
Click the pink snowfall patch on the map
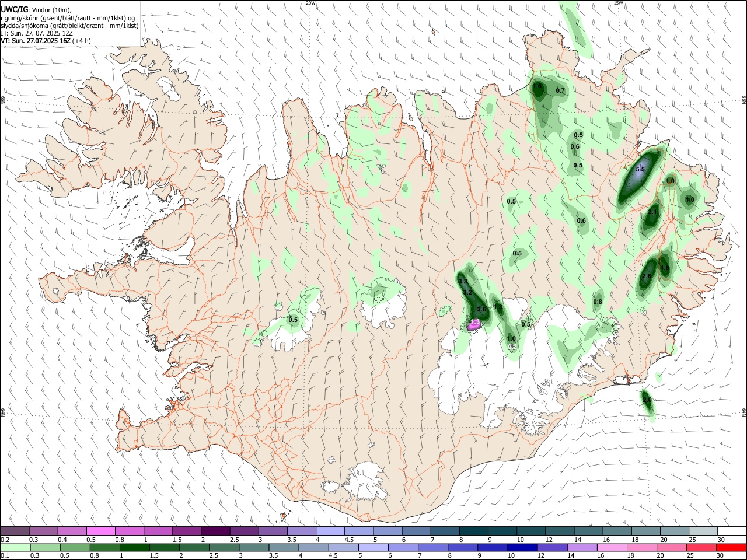click(474, 325)
